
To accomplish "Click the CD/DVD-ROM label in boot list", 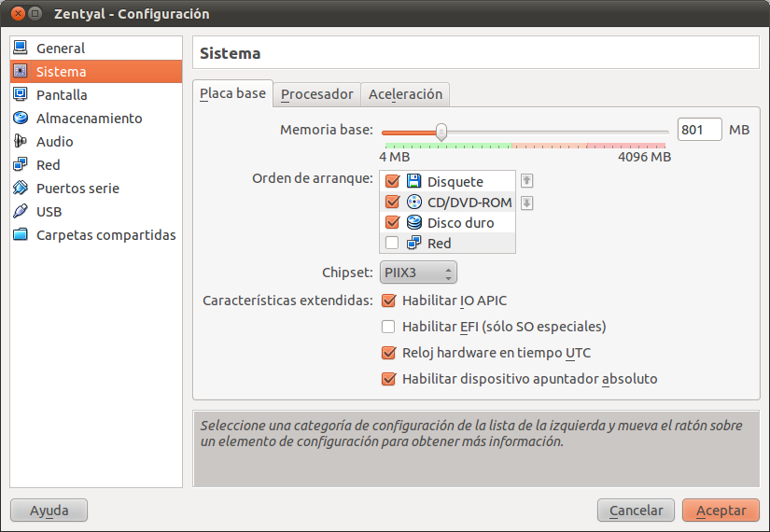I will [x=469, y=203].
